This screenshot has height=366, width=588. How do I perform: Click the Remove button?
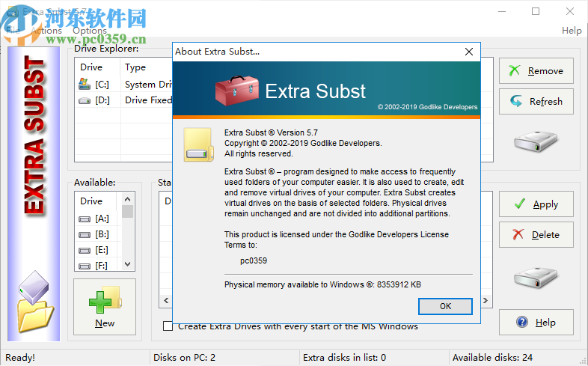point(536,71)
